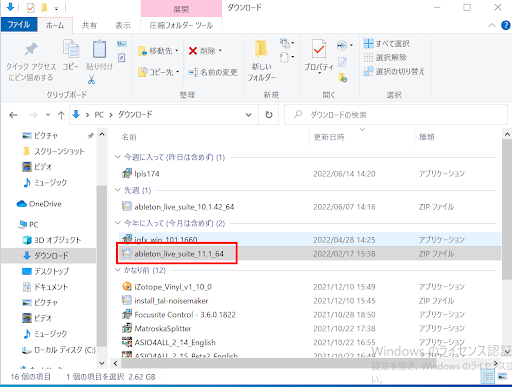Open Quick Access Toolbar customize dropdown
Image resolution: width=512 pixels, height=387 pixels.
(56, 8)
